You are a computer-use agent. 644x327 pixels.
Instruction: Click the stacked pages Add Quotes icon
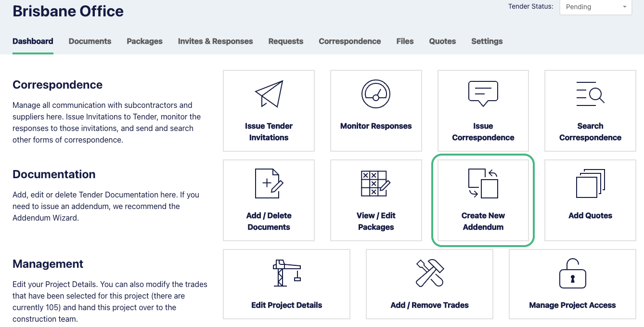pos(590,183)
